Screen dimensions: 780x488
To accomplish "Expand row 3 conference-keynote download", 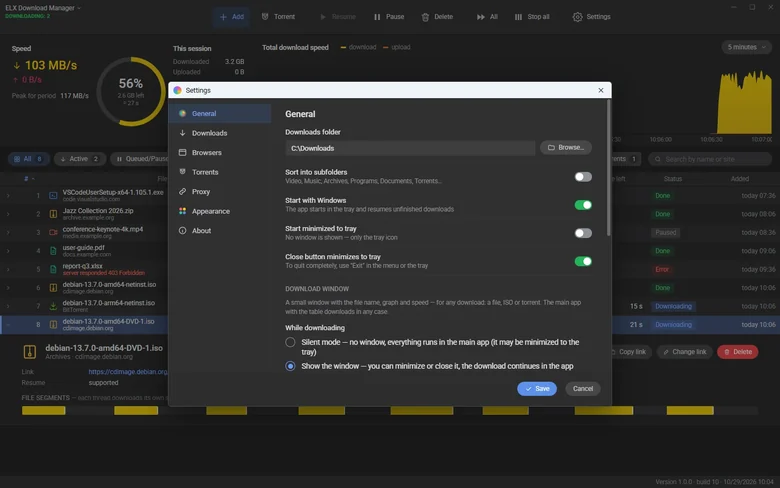I will [8, 232].
